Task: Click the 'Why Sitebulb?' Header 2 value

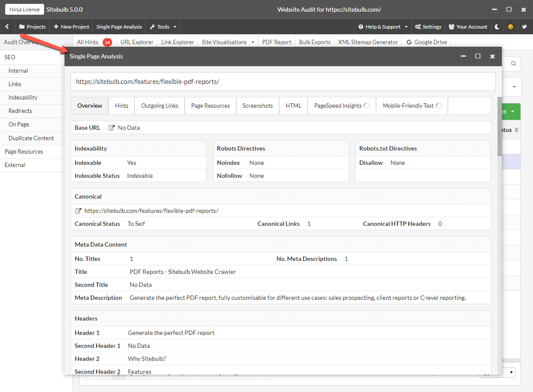Action: [147, 359]
